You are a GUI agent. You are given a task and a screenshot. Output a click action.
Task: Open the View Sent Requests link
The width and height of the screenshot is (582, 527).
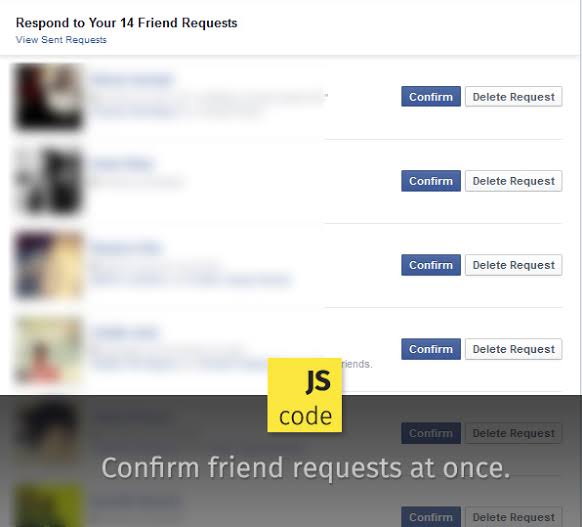click(x=61, y=40)
